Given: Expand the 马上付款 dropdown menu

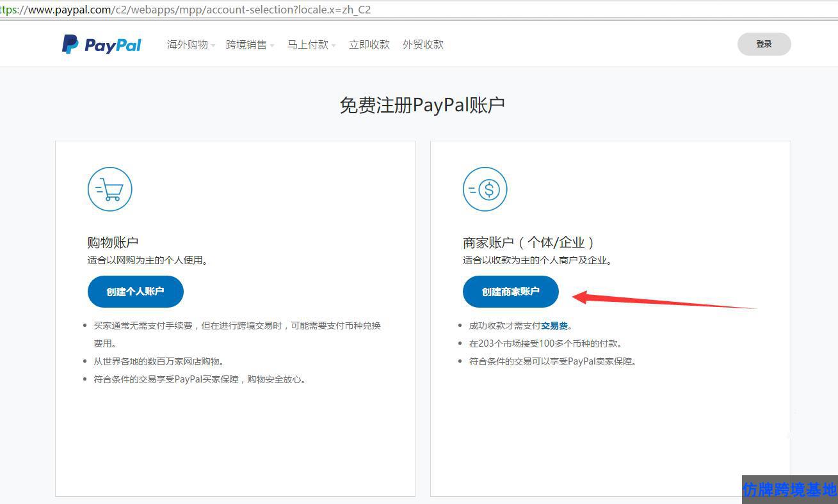Looking at the screenshot, I should pos(310,45).
